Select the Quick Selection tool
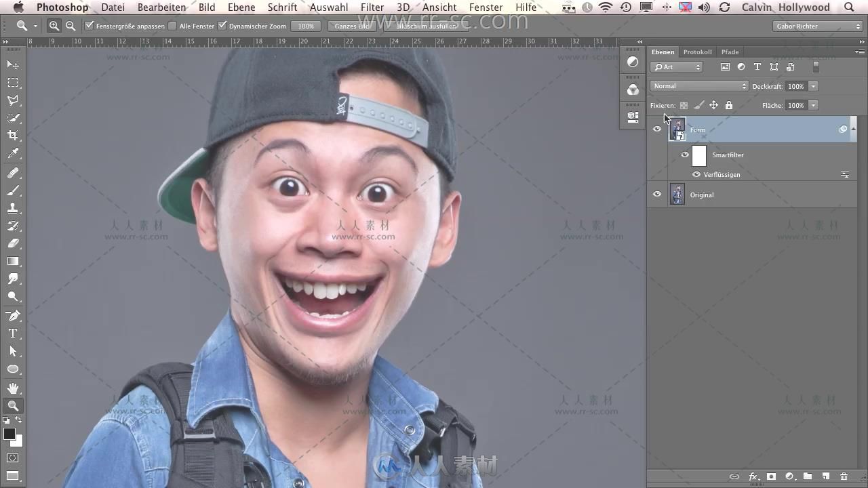The width and height of the screenshot is (868, 488). pos(13,118)
